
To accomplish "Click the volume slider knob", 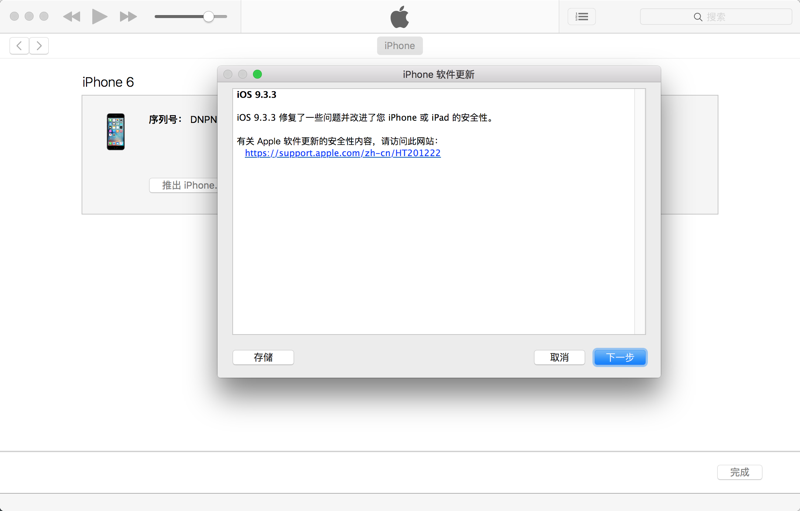I will point(208,16).
